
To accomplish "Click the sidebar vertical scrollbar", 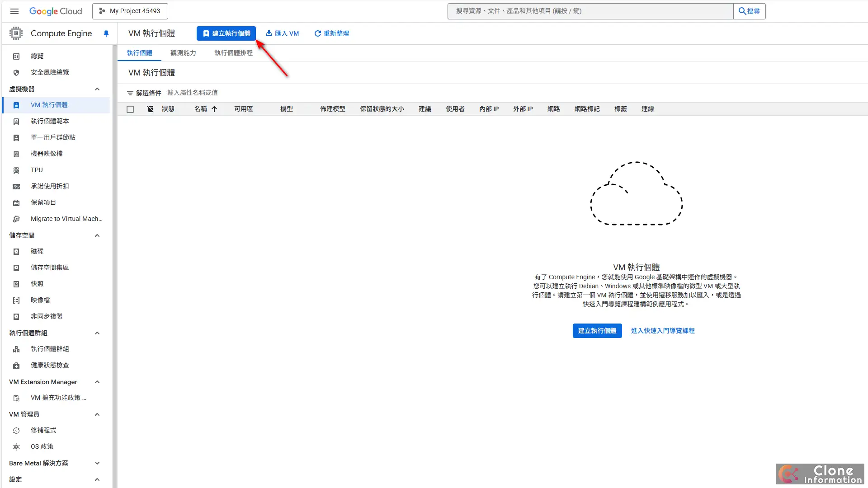I will point(114,267).
